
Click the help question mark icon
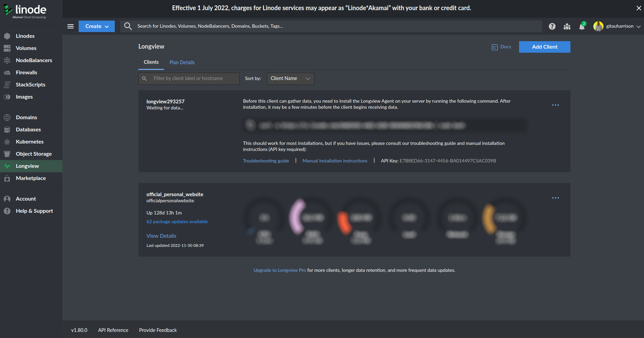click(552, 26)
